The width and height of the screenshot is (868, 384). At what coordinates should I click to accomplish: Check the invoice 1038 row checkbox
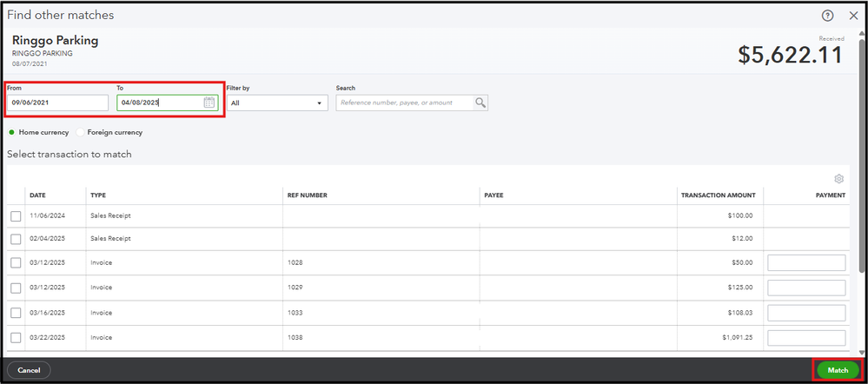point(16,338)
